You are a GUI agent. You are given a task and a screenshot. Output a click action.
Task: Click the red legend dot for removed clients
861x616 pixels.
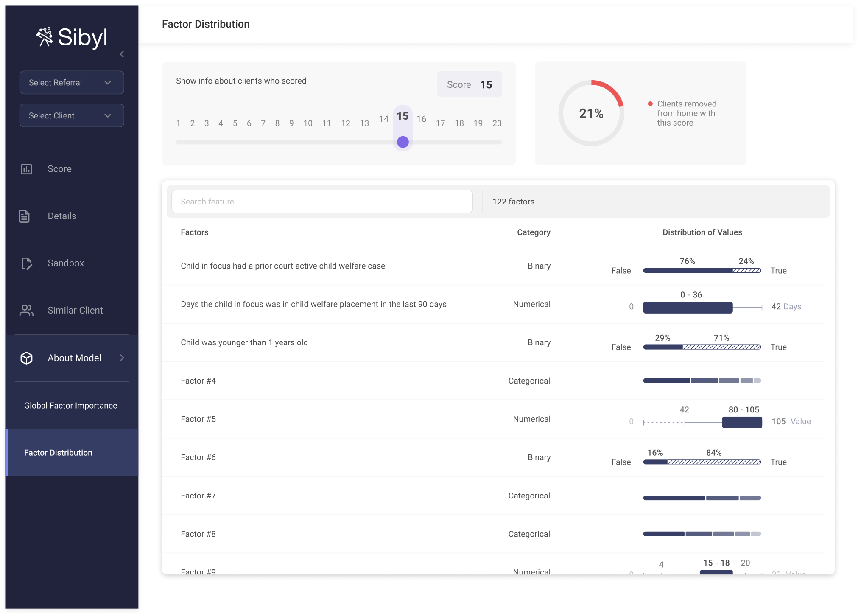(650, 104)
